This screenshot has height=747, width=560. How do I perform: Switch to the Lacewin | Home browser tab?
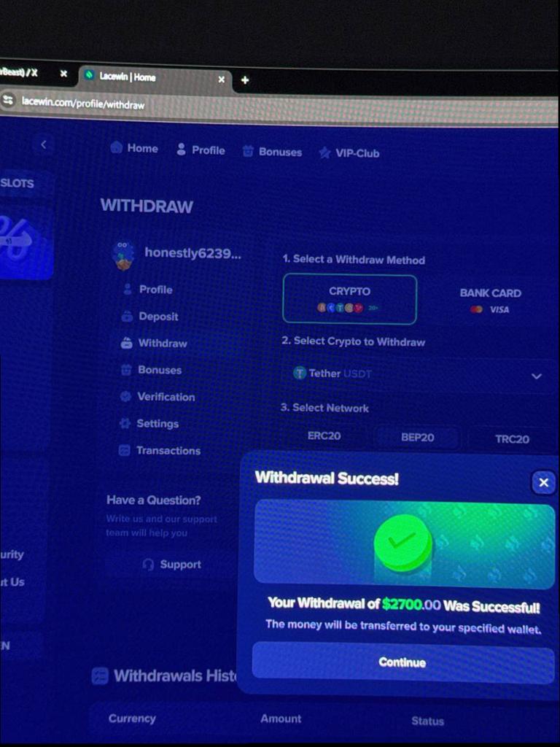pyautogui.click(x=155, y=77)
